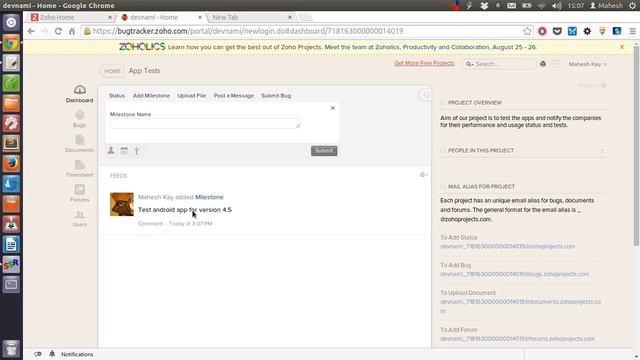
Task: Select the Upload File tab
Action: click(191, 96)
